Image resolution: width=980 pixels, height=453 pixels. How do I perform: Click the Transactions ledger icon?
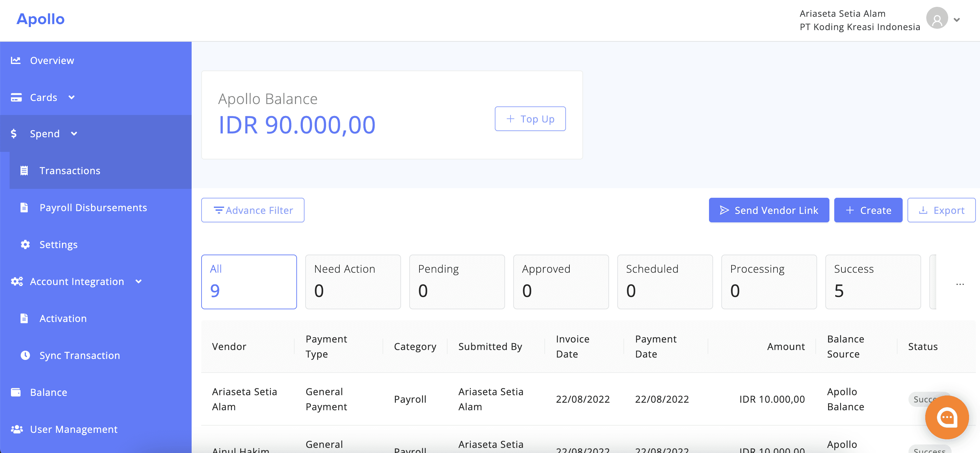[25, 170]
